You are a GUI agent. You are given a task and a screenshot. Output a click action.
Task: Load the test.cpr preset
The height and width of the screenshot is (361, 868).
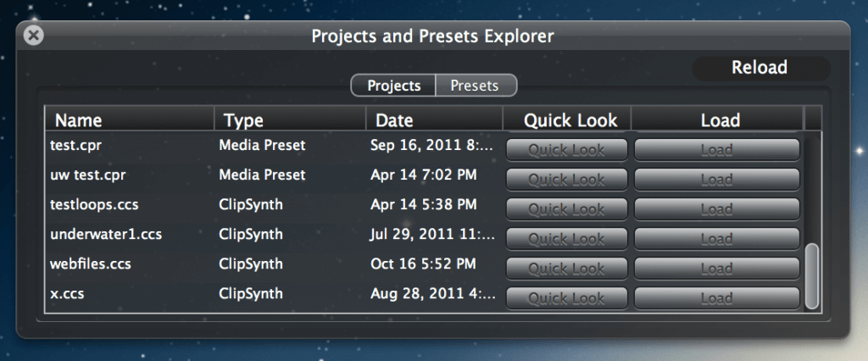(717, 150)
